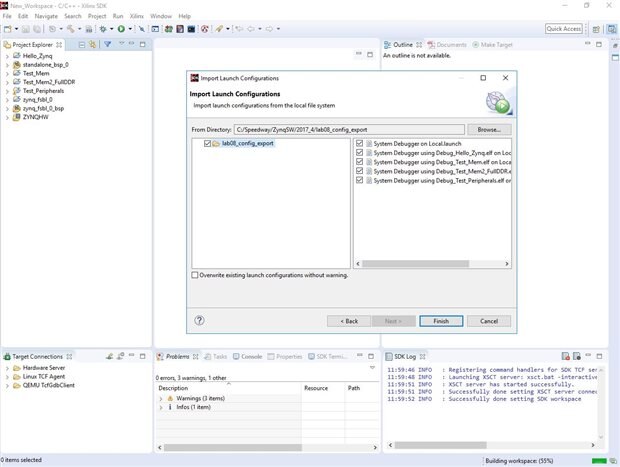Viewport: 620px width, 467px height.
Task: Click the lab08_config_export folder icon
Action: [x=217, y=144]
